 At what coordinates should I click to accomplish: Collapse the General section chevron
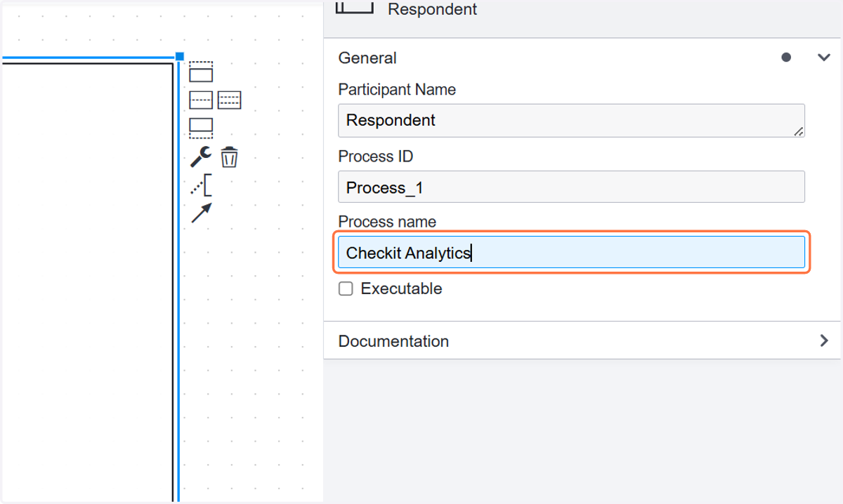[x=824, y=58]
